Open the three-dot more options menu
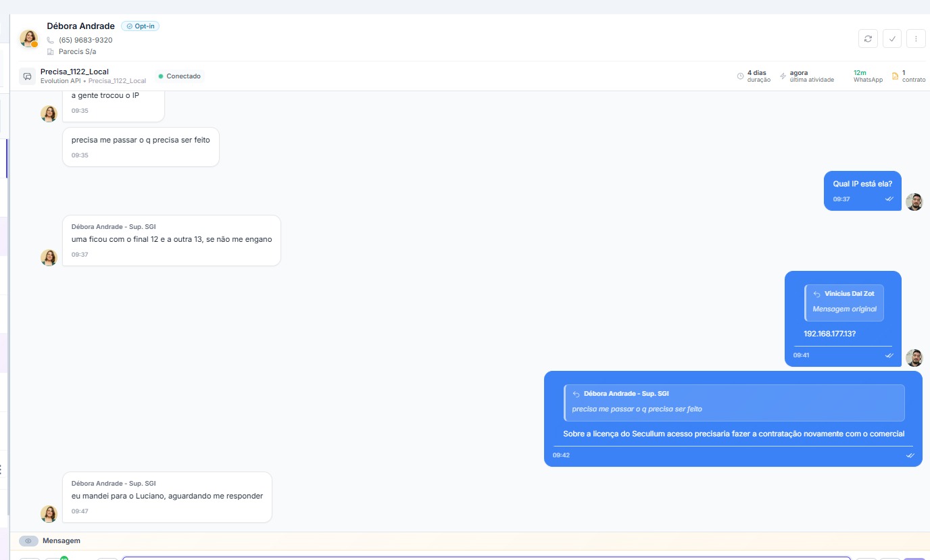The width and height of the screenshot is (930, 560). coord(916,39)
